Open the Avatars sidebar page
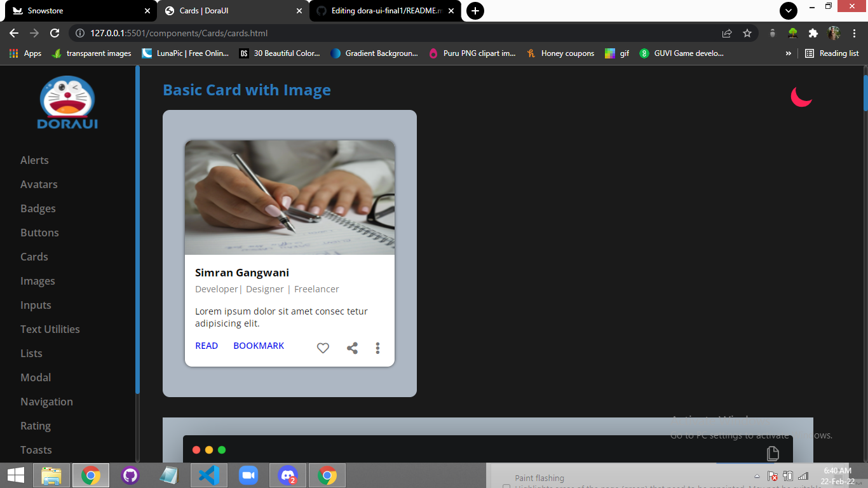 point(39,184)
